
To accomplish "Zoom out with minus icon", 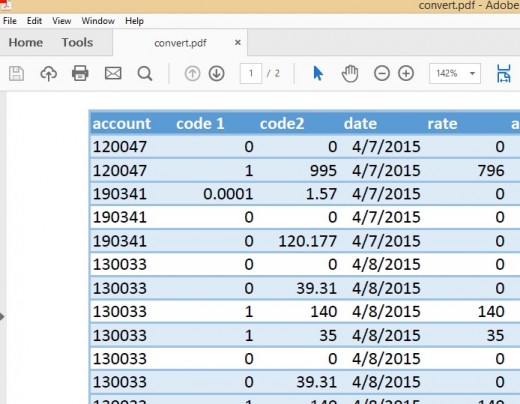I will tap(382, 73).
